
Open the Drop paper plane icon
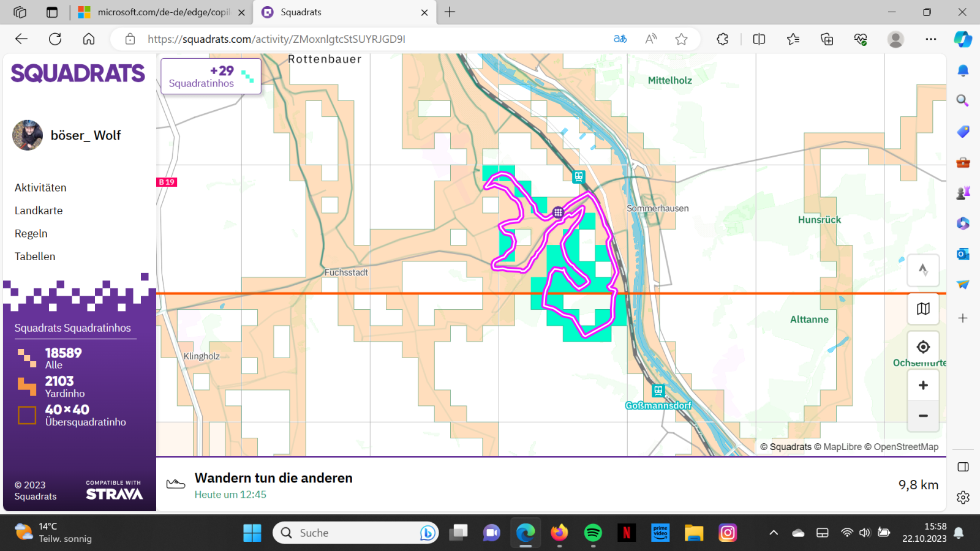[x=963, y=285]
